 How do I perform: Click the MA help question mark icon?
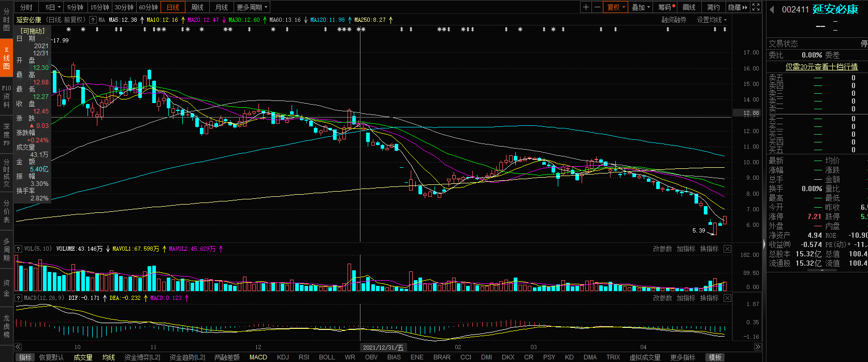[x=93, y=20]
